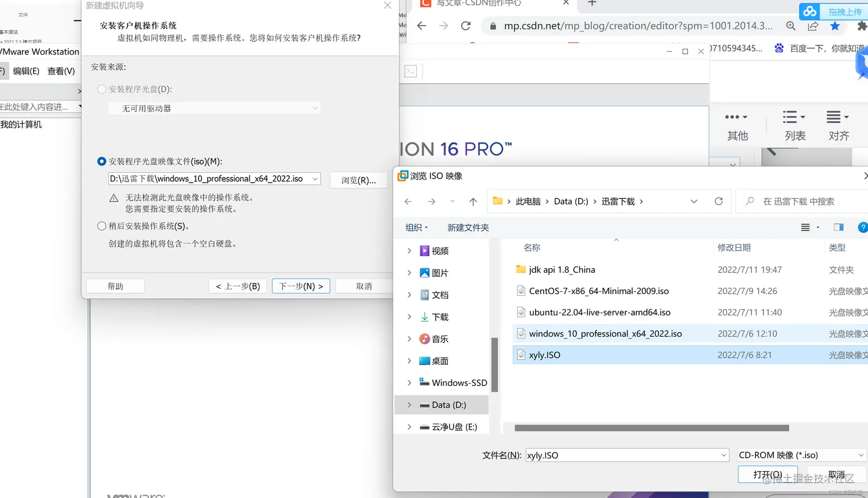The width and height of the screenshot is (868, 498).
Task: Expand the 视频 tree node
Action: 409,251
